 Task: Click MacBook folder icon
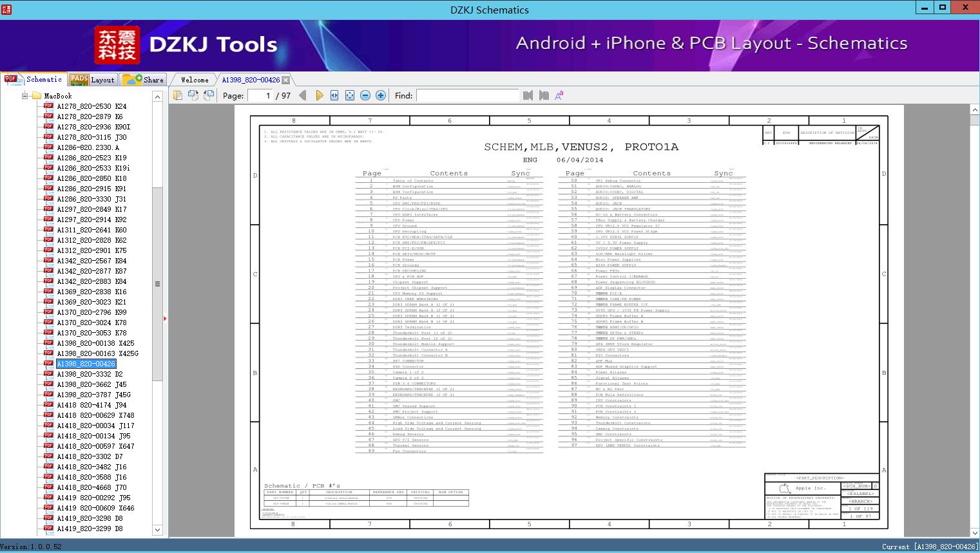click(x=36, y=95)
